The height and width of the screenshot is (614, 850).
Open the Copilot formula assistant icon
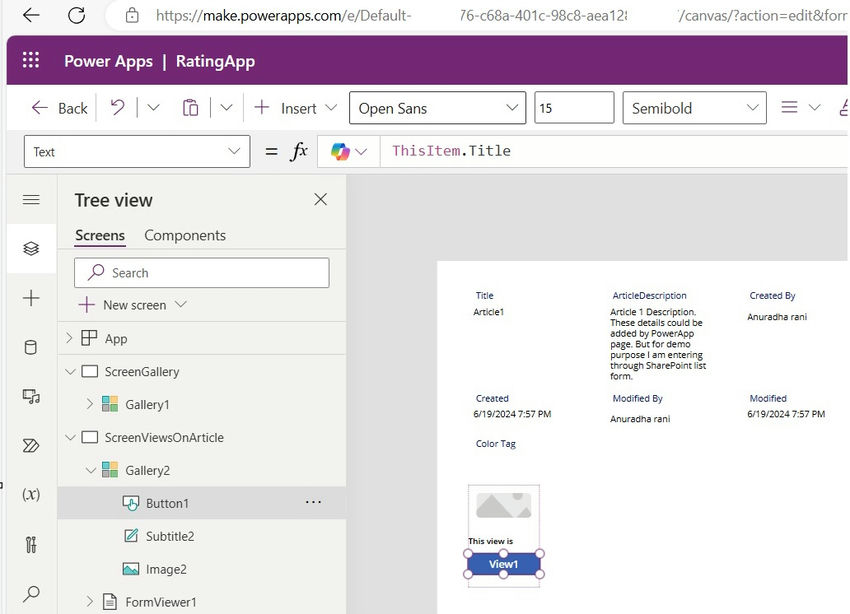coord(341,152)
